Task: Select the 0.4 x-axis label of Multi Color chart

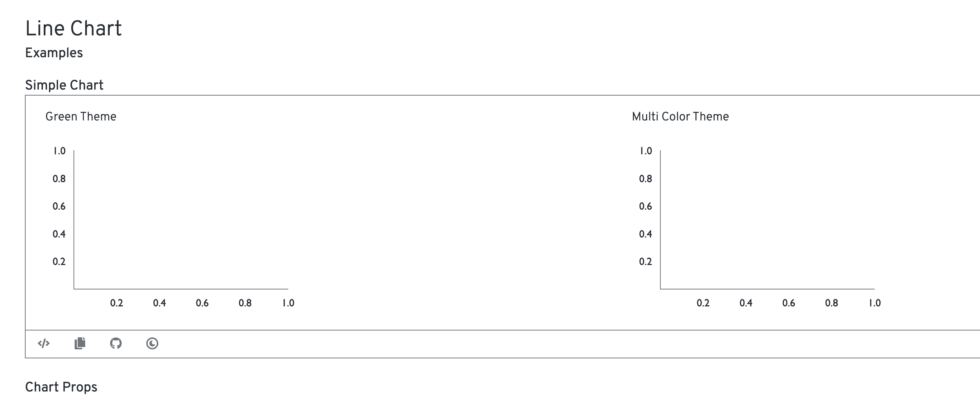Action: [x=746, y=303]
